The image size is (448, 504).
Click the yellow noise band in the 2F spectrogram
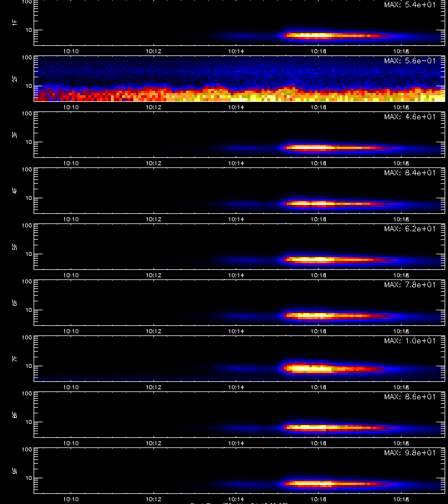click(x=240, y=95)
